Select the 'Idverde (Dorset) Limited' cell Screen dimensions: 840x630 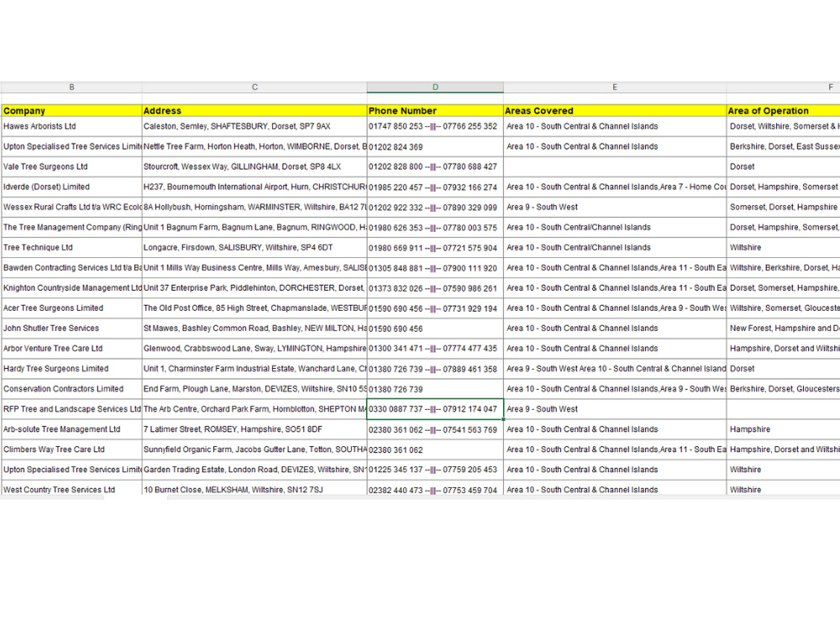pos(71,187)
